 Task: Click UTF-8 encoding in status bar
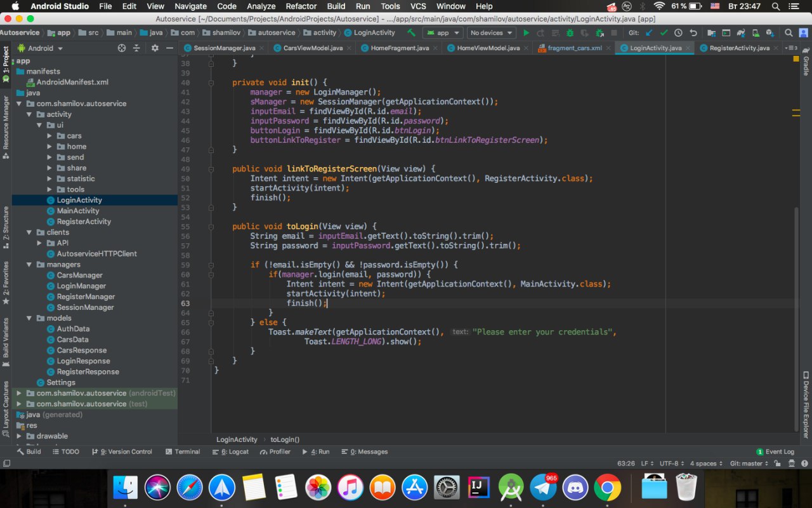coord(671,464)
